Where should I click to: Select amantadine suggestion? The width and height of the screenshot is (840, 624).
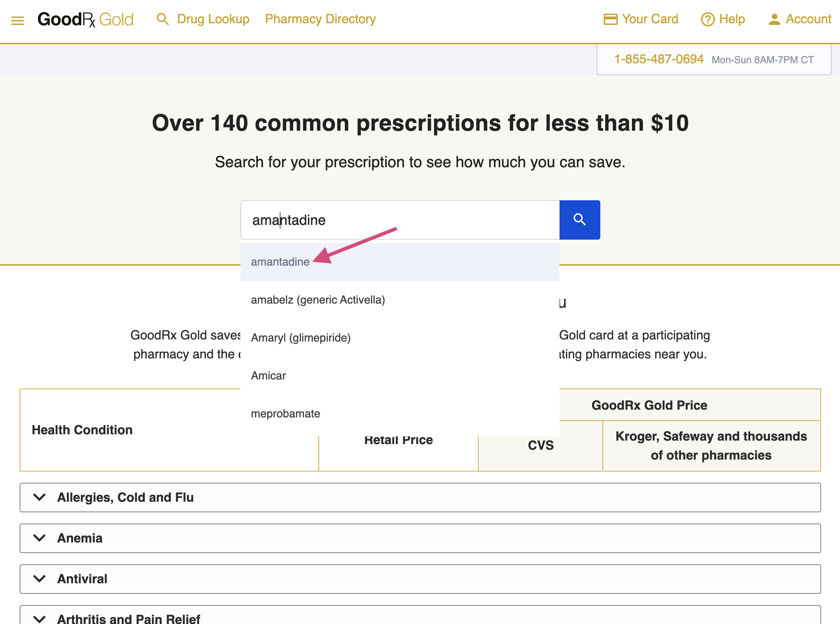[400, 262]
